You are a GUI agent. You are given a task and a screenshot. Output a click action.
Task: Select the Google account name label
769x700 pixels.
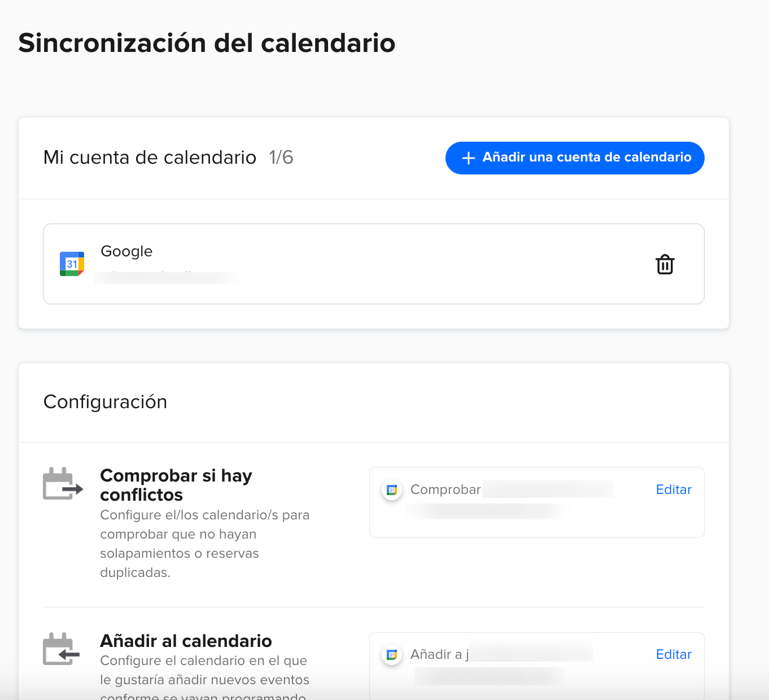(126, 251)
